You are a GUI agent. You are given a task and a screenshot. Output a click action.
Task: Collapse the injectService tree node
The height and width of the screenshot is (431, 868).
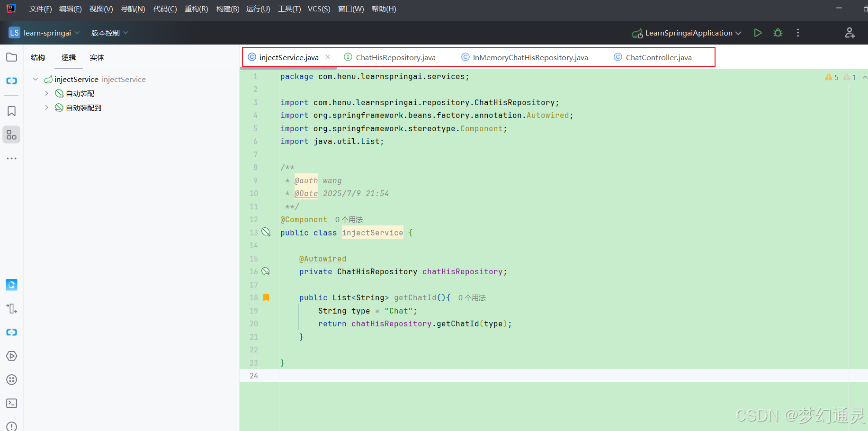pyautogui.click(x=36, y=79)
